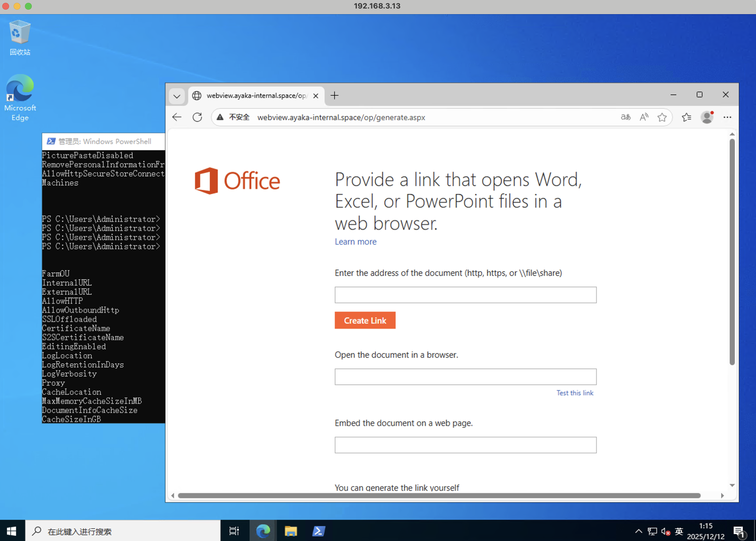Close the webview.ayaka-internal.space tab
This screenshot has width=756, height=541.
316,96
